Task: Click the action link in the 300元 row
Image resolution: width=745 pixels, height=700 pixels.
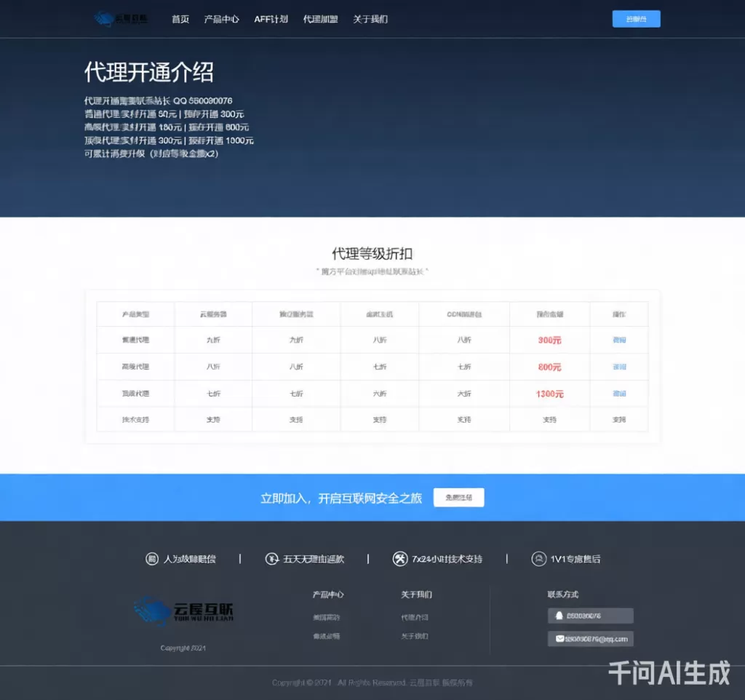Action: [x=619, y=340]
